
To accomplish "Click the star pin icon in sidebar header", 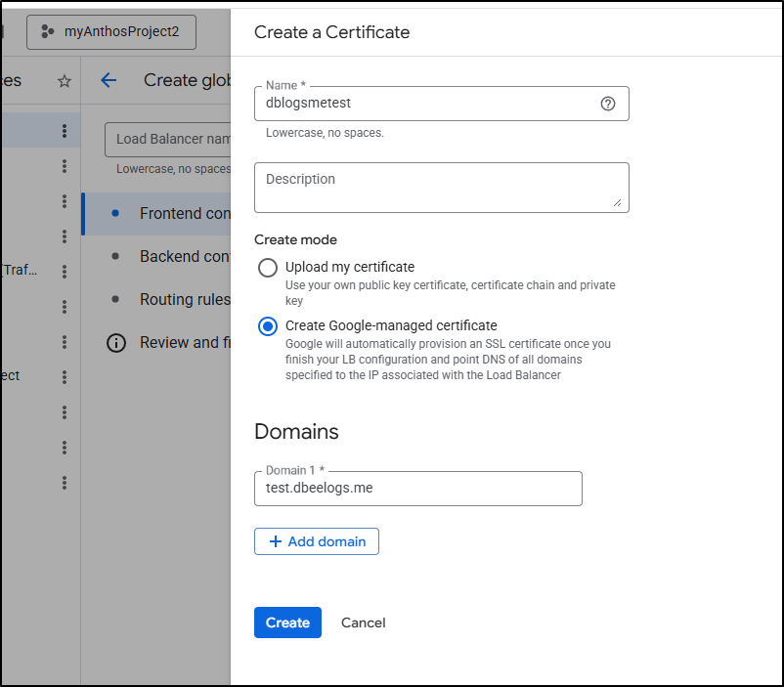I will (65, 81).
